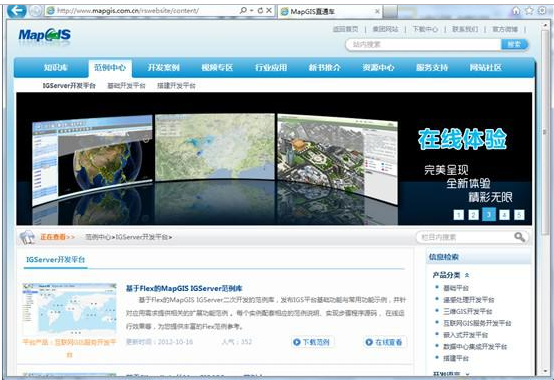Click the vertical page scrollbar
This screenshot has height=380, width=554.
click(x=545, y=198)
